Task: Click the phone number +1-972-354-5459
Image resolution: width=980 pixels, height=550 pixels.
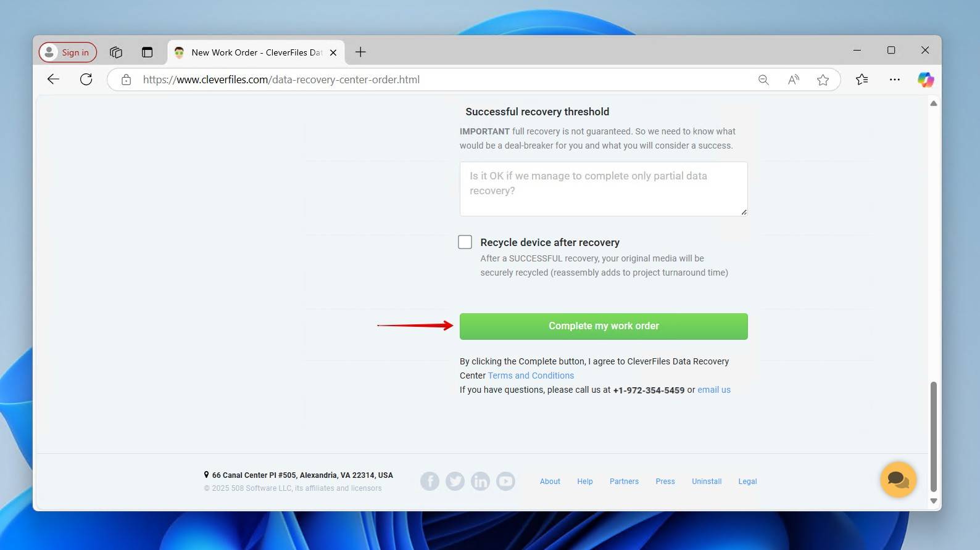Action: 649,390
